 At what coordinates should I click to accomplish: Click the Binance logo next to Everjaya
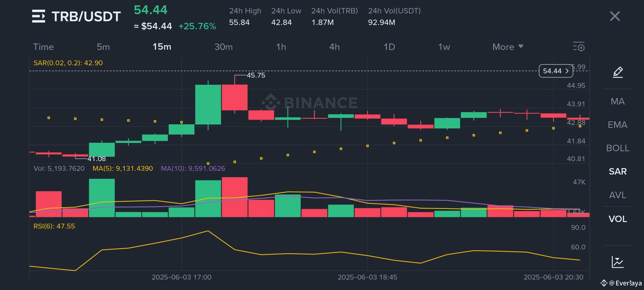(604, 283)
